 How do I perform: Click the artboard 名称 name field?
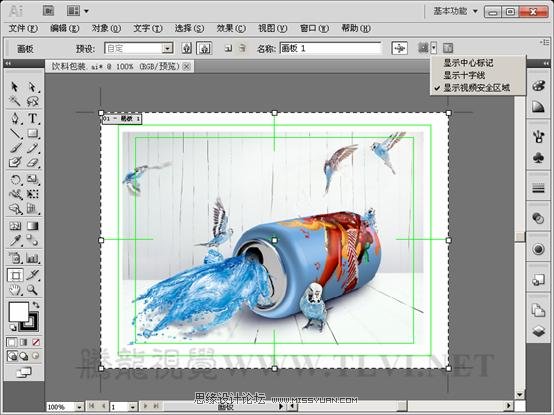click(330, 48)
